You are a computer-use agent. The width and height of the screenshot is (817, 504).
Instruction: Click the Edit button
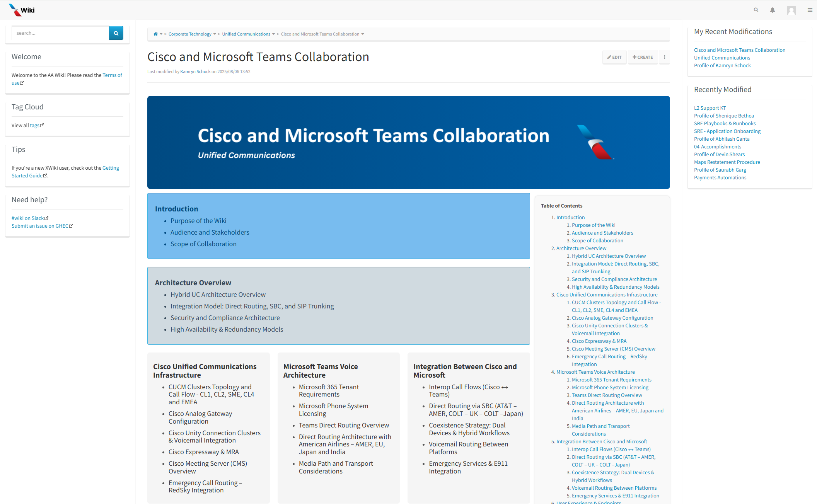[x=614, y=57]
